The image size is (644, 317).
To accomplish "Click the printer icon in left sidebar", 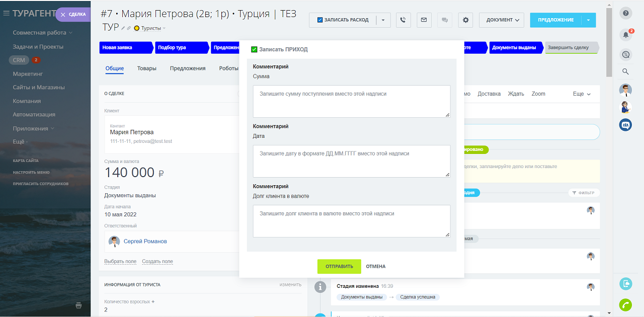I will coord(78,305).
